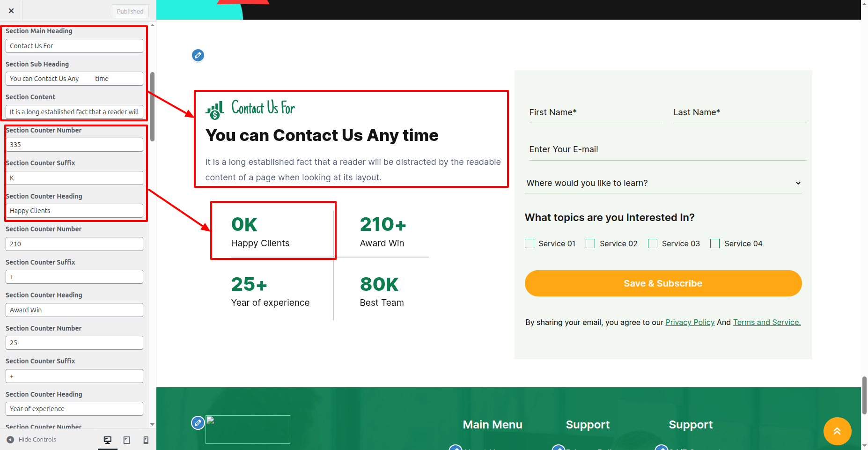This screenshot has height=450, width=868.
Task: Open the Terms and Service link
Action: click(766, 322)
